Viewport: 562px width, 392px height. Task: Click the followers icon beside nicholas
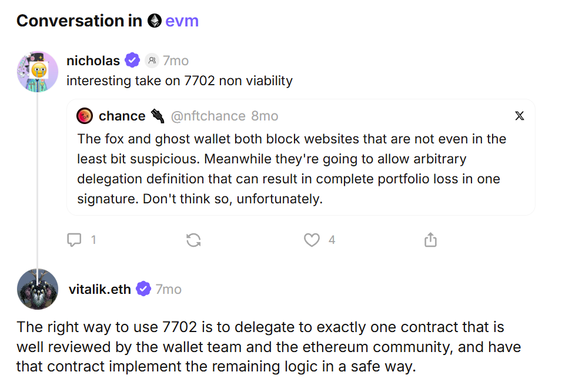tap(152, 61)
